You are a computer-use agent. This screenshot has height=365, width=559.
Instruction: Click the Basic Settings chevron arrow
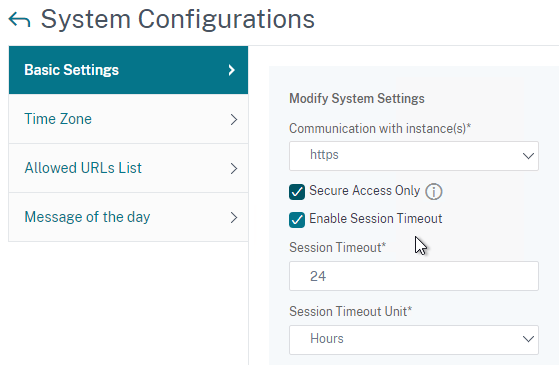[x=232, y=70]
